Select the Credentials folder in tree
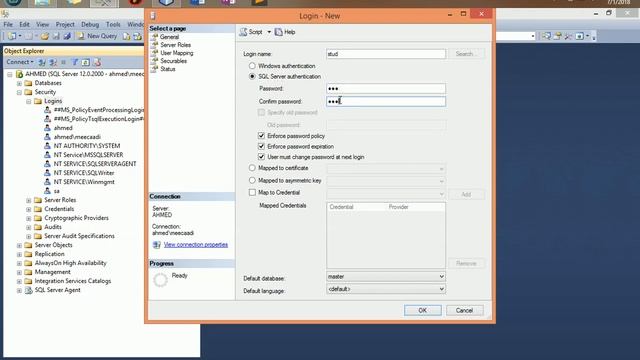640x360 pixels. click(x=59, y=209)
